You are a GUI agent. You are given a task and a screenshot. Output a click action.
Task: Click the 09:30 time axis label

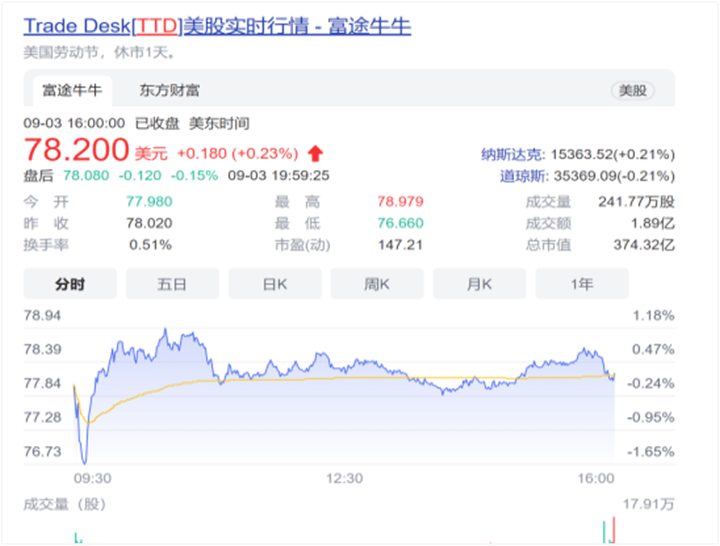pyautogui.click(x=92, y=478)
